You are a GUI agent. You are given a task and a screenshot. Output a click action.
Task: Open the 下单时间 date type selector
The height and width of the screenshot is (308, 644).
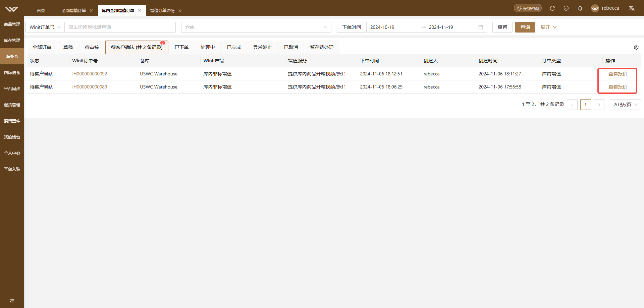pyautogui.click(x=352, y=27)
